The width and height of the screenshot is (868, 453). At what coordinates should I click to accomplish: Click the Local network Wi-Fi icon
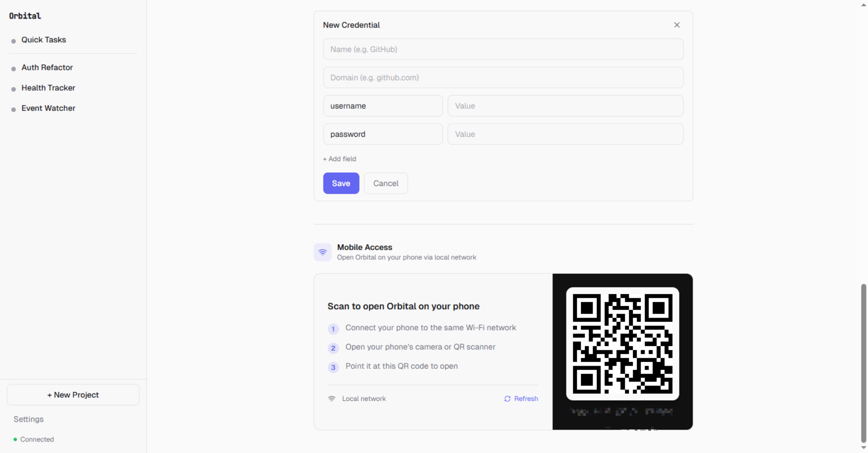pos(332,399)
